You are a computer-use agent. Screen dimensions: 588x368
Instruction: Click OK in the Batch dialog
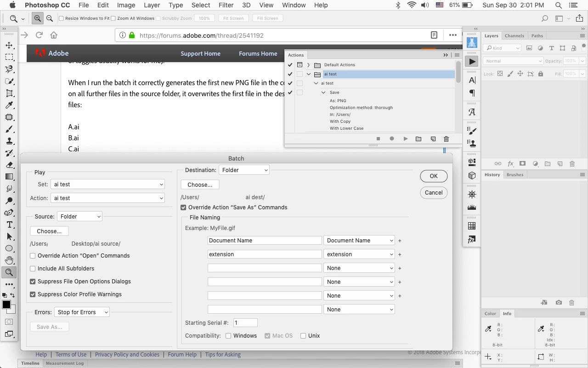pos(434,176)
